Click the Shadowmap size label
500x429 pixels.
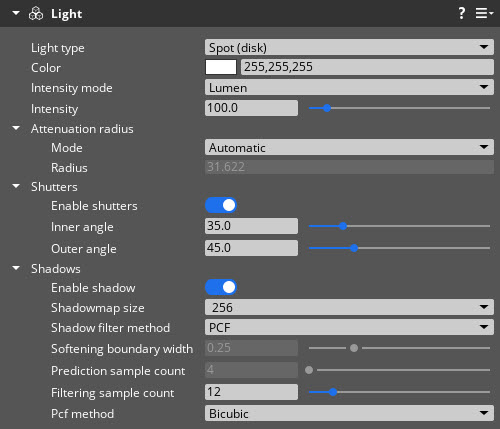pyautogui.click(x=98, y=308)
